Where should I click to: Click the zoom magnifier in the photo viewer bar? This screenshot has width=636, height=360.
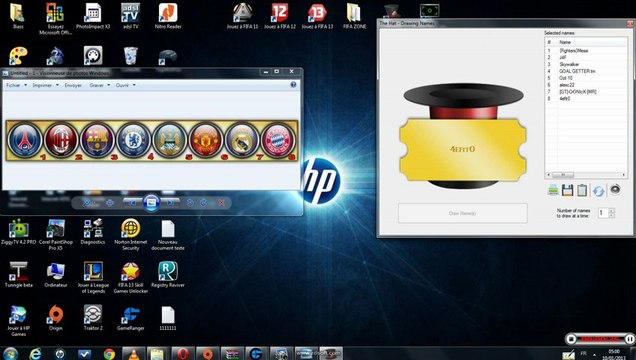click(x=87, y=203)
